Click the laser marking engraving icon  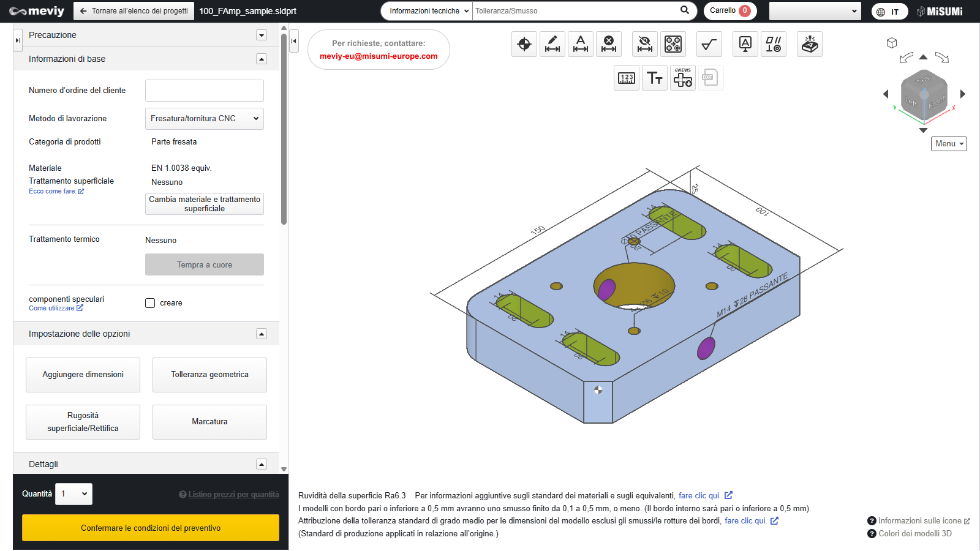(x=810, y=44)
